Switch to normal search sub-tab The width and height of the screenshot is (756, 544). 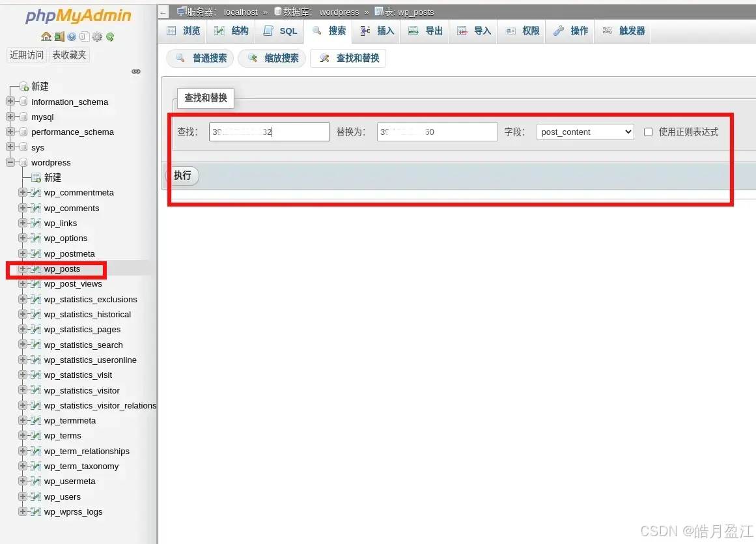(200, 59)
